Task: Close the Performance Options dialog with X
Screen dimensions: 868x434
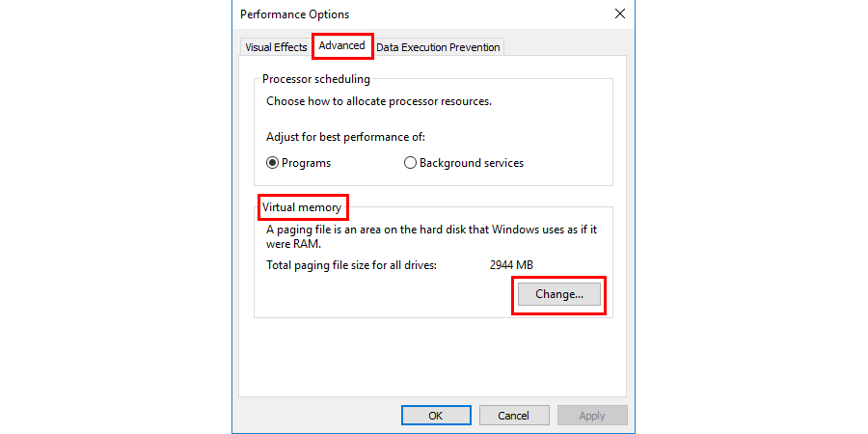Action: pos(620,14)
